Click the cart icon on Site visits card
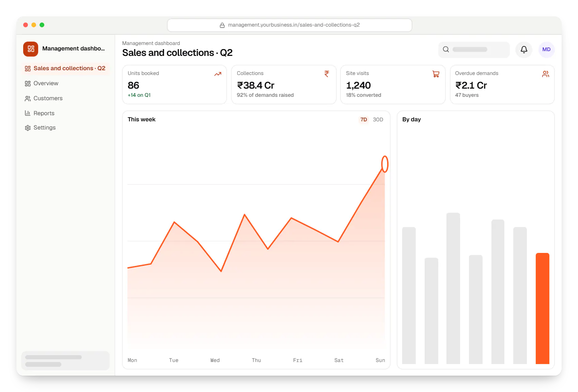Viewport: 578px width, 392px height. click(x=436, y=74)
